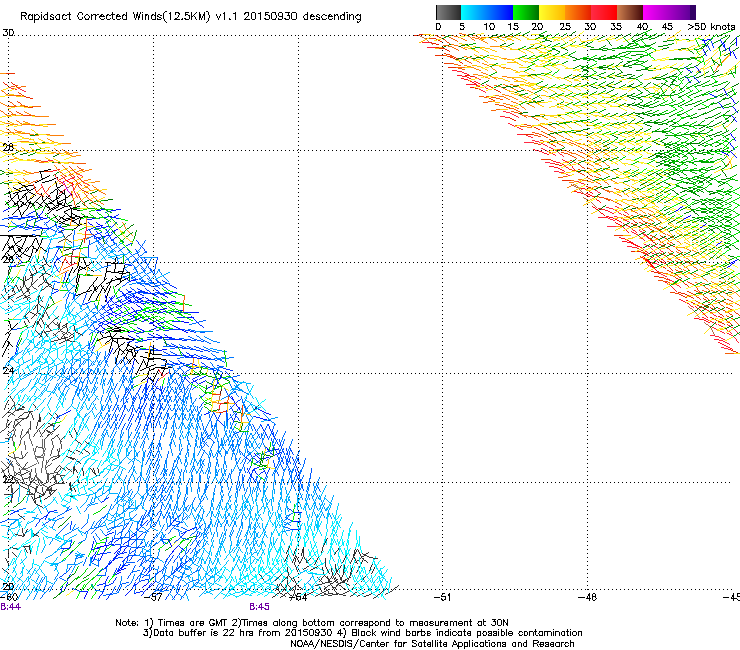This screenshot has width=740, height=650.
Task: Click the magenta 40-45 knots color segment
Action: pyautogui.click(x=656, y=12)
